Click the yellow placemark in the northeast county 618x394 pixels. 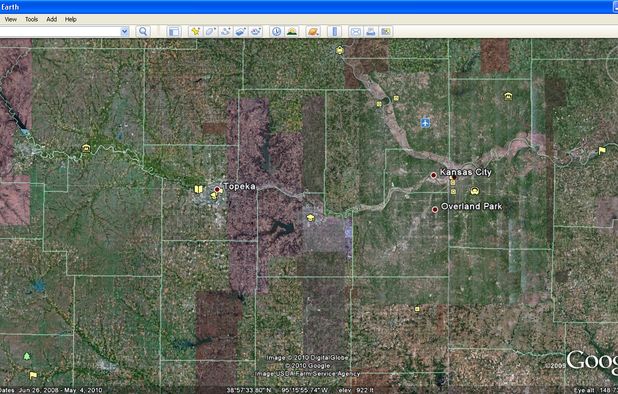508,96
